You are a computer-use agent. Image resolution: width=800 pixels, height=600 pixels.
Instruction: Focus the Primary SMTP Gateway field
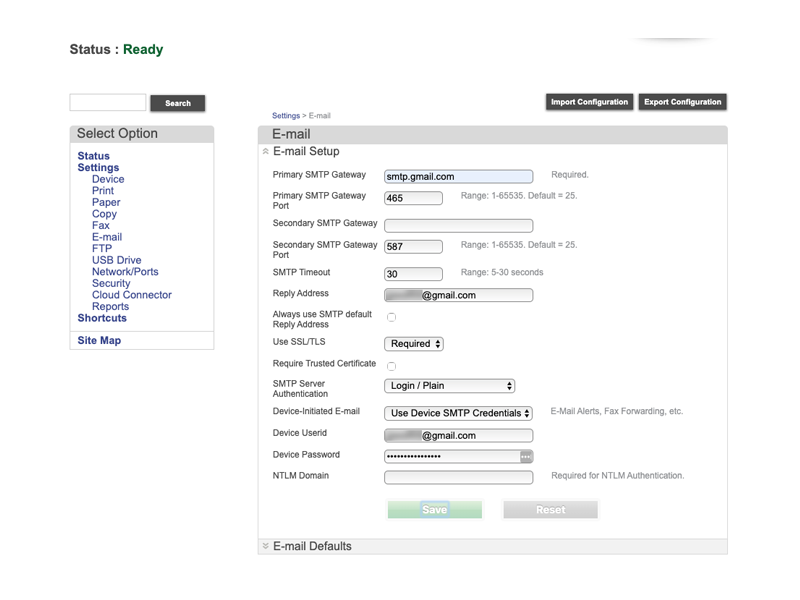click(458, 177)
